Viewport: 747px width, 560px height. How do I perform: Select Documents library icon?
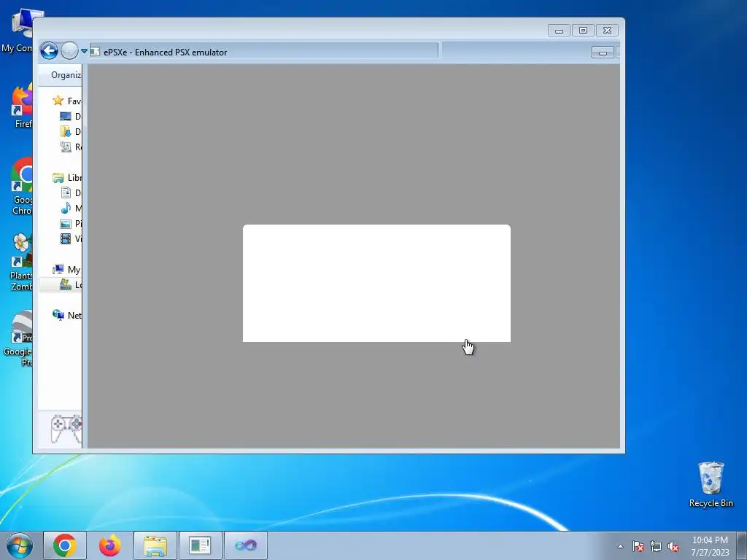[x=66, y=192]
